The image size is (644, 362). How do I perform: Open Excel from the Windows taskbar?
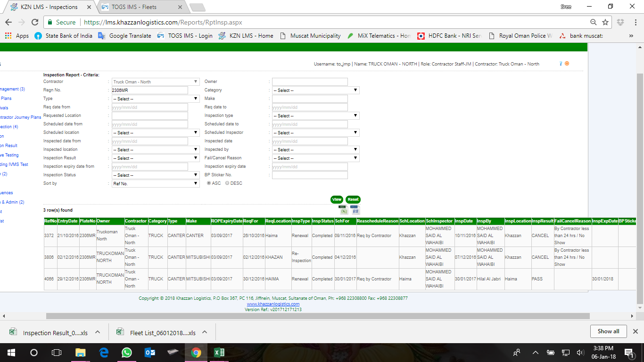point(219,353)
